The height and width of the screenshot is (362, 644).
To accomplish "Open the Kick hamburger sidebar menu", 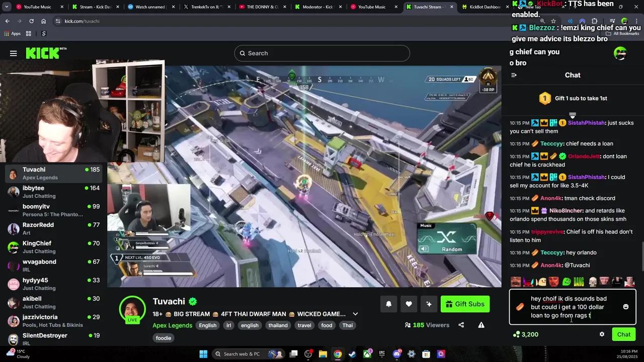I will (14, 53).
